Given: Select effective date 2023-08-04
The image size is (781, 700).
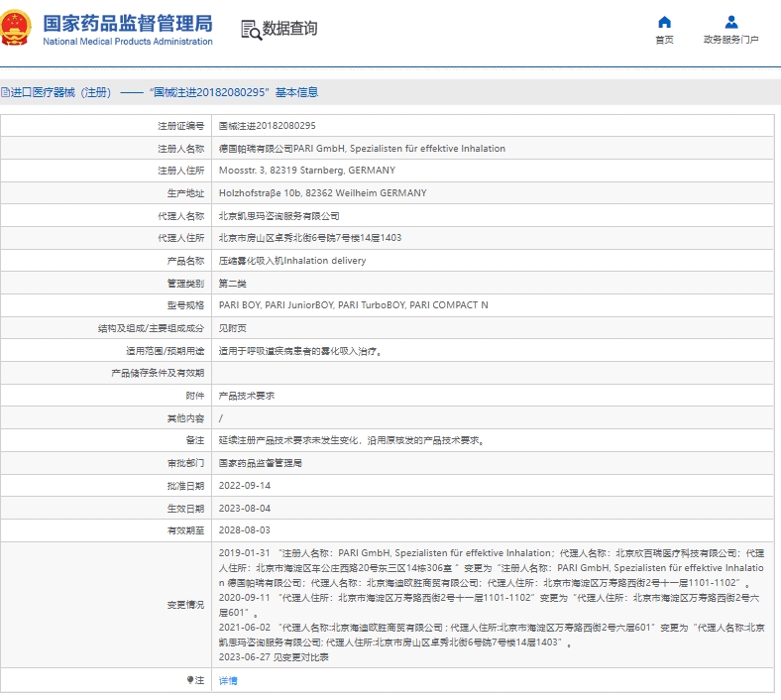Looking at the screenshot, I should click(x=245, y=509).
